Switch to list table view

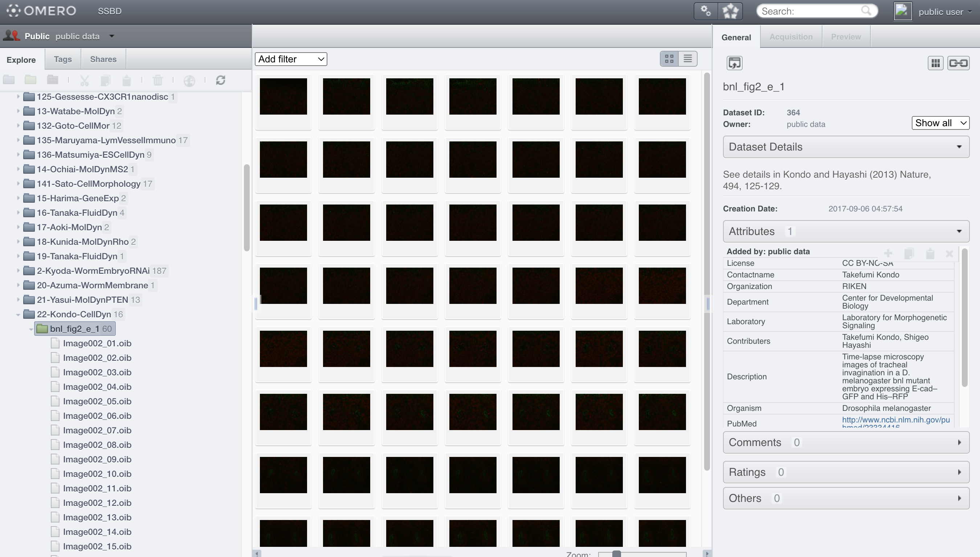pos(687,59)
